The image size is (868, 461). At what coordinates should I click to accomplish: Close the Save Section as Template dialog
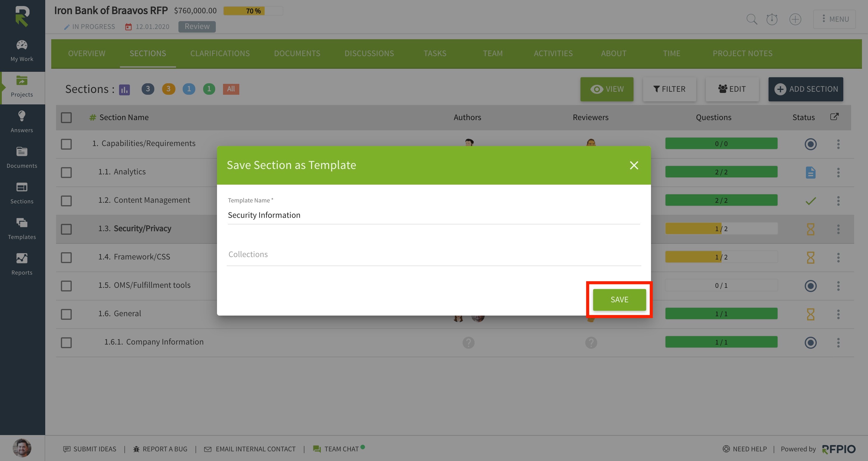634,165
